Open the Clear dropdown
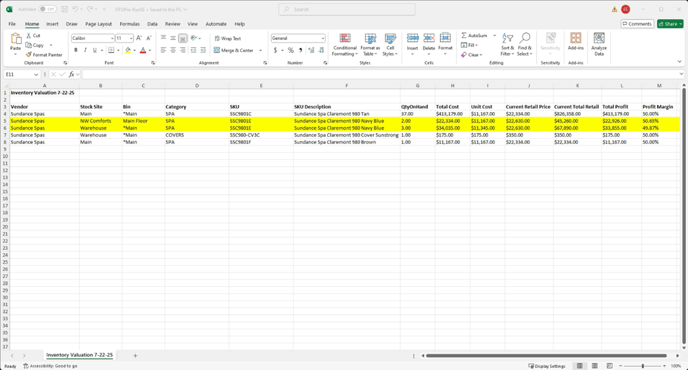 click(x=472, y=55)
